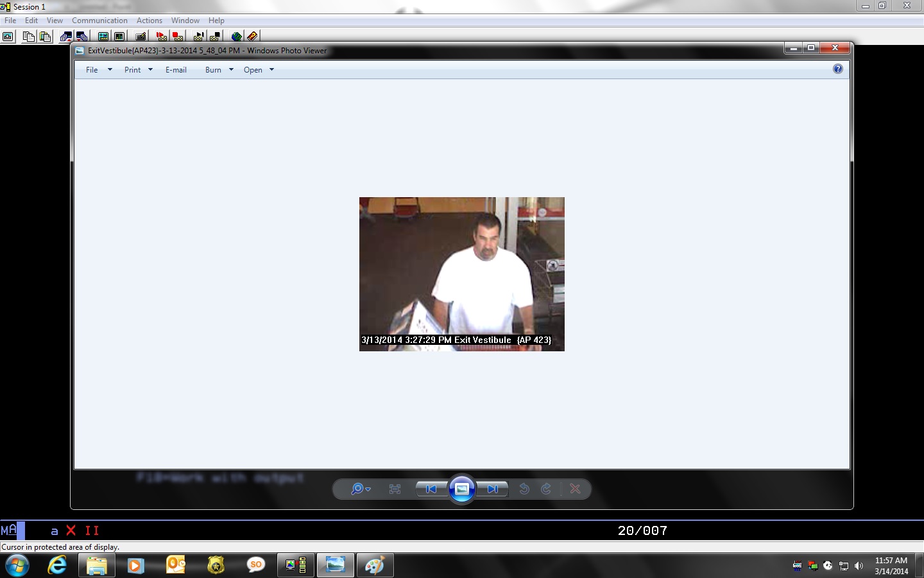This screenshot has width=924, height=578.
Task: Open Session 1 Edit menu
Action: coord(31,21)
